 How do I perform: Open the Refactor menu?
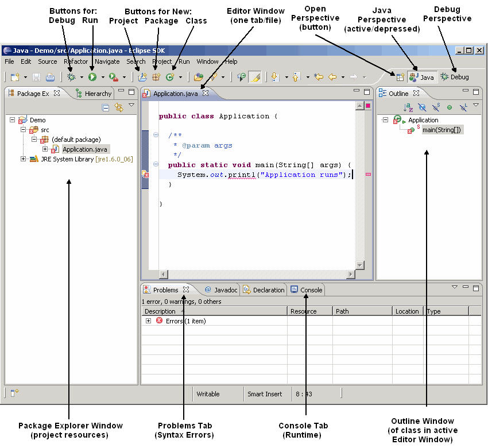click(75, 61)
